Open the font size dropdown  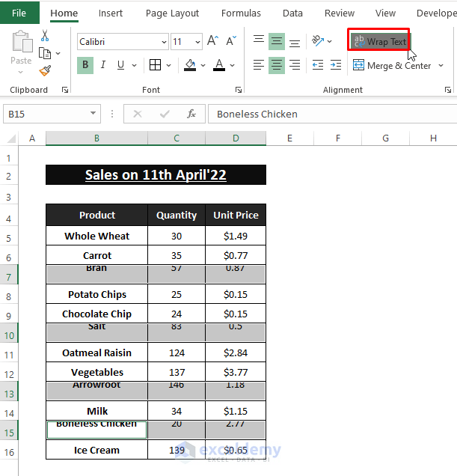pyautogui.click(x=197, y=42)
